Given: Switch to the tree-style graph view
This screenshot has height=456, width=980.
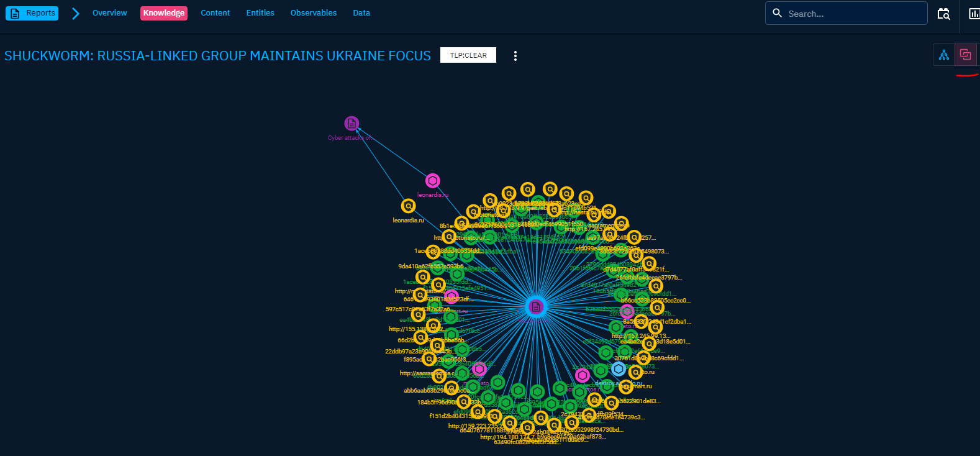Looking at the screenshot, I should coord(944,55).
